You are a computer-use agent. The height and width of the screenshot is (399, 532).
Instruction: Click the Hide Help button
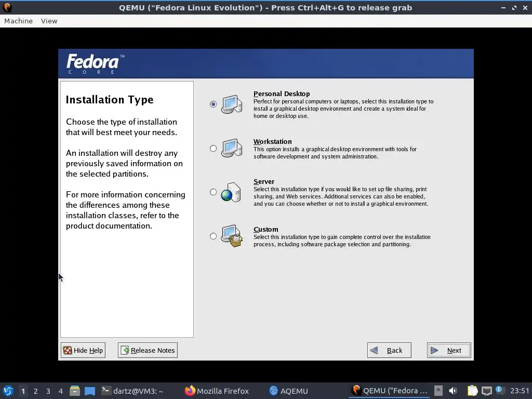click(83, 350)
